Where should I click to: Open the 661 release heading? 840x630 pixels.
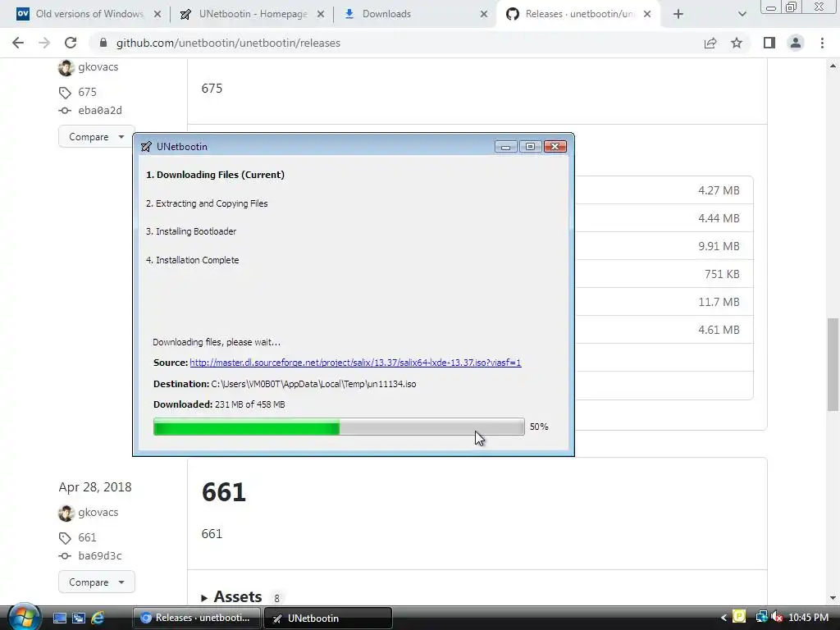223,492
